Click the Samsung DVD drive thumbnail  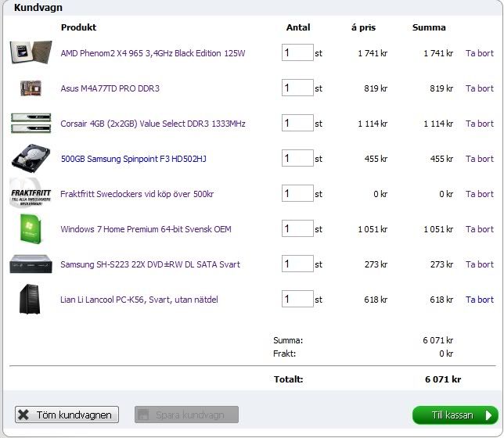point(31,264)
